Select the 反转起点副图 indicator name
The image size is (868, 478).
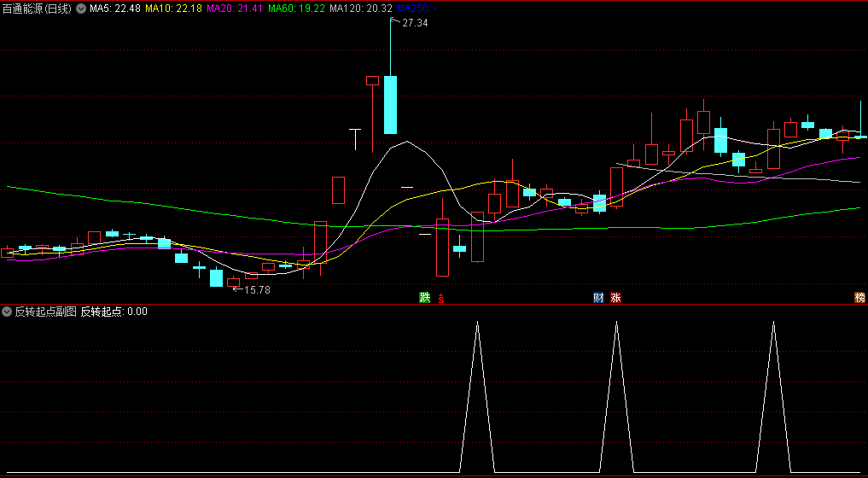45,312
